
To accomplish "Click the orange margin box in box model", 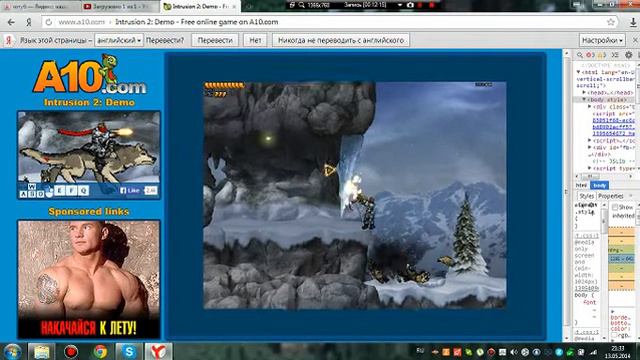I will pos(622,231).
